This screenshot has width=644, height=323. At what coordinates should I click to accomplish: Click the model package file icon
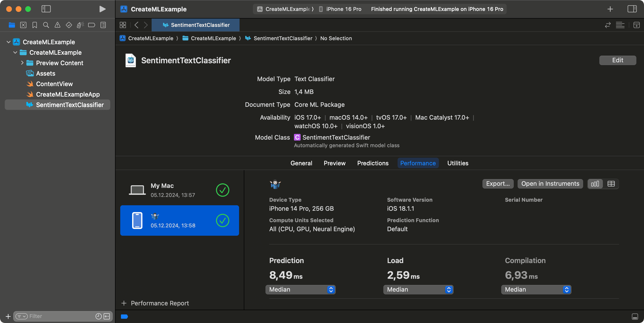[130, 61]
